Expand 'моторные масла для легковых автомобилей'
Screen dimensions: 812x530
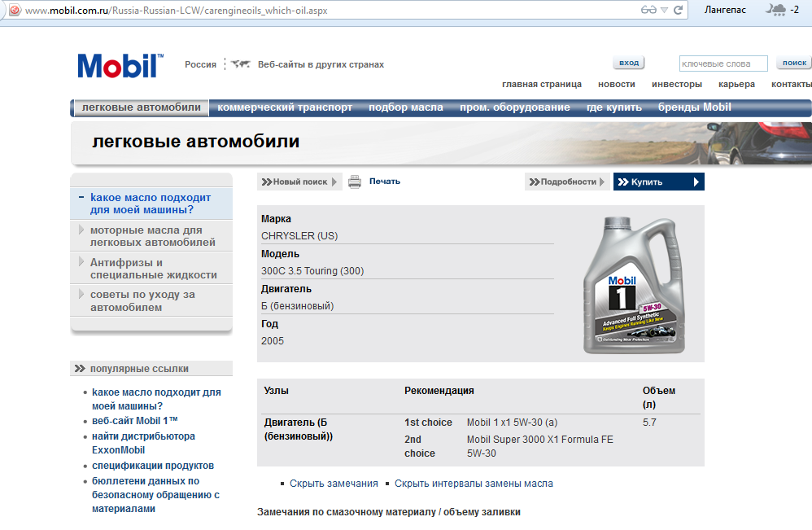pyautogui.click(x=151, y=236)
